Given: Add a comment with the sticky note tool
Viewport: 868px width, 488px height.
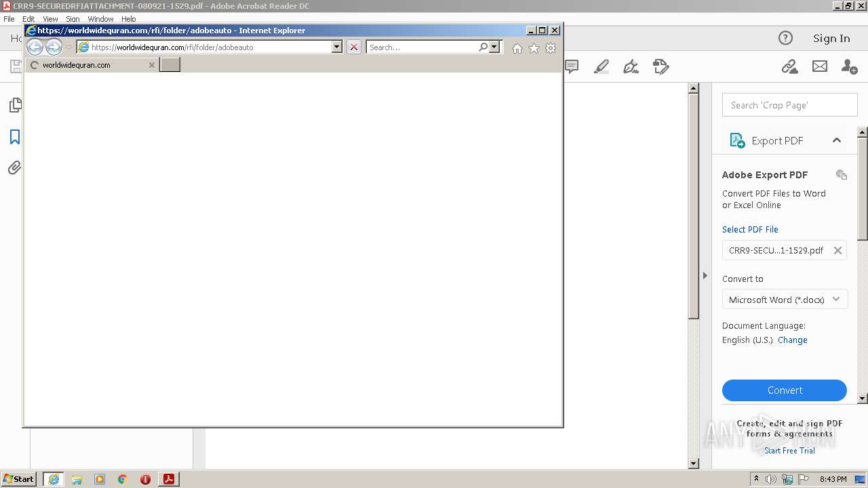Looking at the screenshot, I should click(572, 66).
